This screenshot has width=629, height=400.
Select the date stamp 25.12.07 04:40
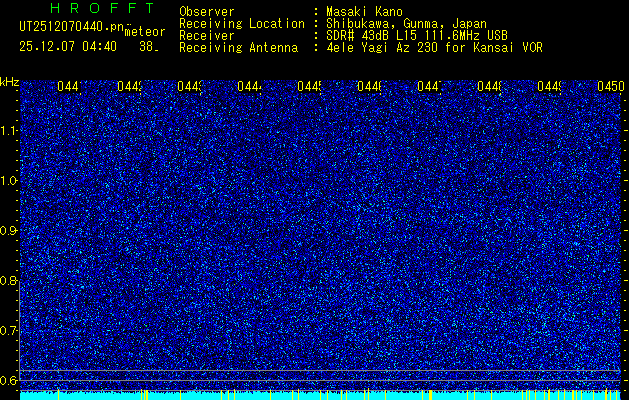[68, 47]
